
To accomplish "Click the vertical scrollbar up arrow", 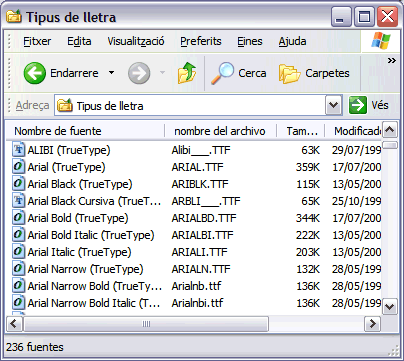I will (x=390, y=130).
